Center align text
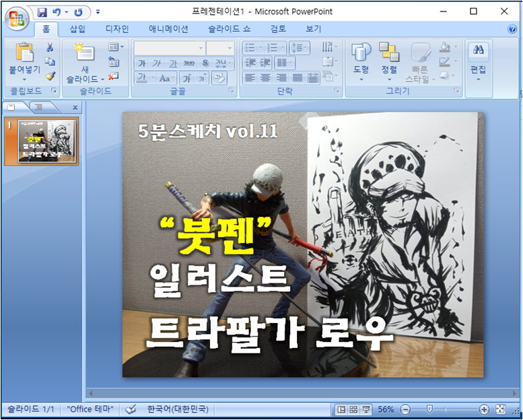This screenshot has height=420, width=523. coord(265,78)
